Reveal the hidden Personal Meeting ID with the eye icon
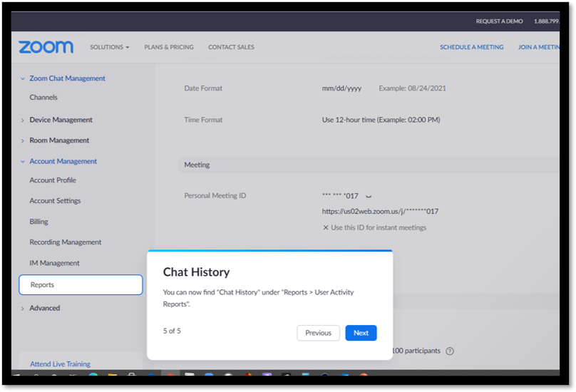The height and width of the screenshot is (392, 576). [369, 197]
